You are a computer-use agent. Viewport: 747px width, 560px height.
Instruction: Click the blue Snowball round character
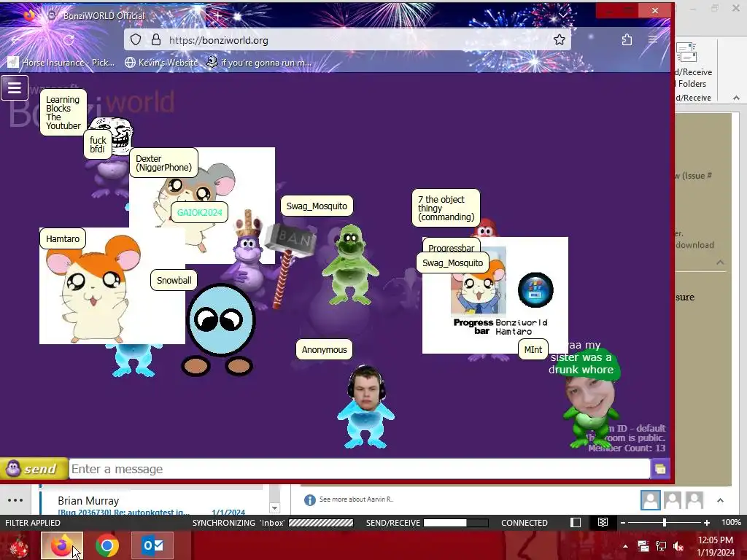click(x=219, y=330)
